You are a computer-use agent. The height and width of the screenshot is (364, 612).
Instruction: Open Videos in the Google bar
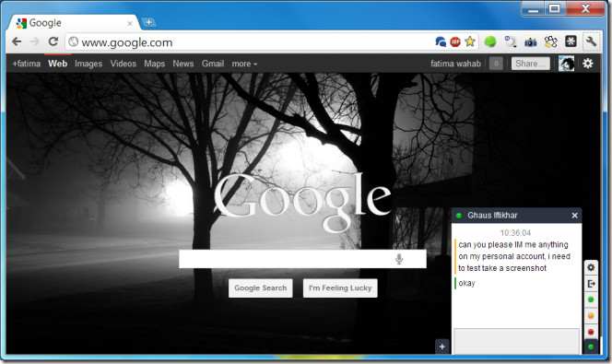(123, 64)
